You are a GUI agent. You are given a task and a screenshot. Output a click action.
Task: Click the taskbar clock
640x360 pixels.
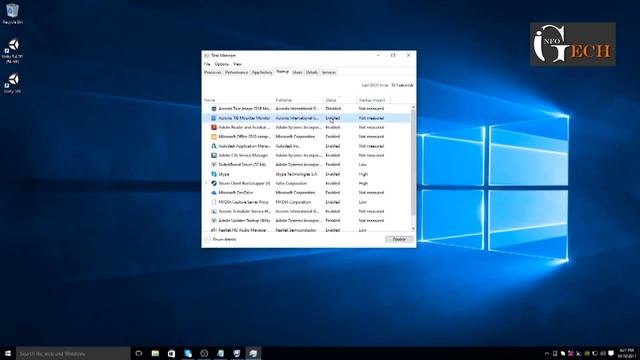(x=627, y=353)
